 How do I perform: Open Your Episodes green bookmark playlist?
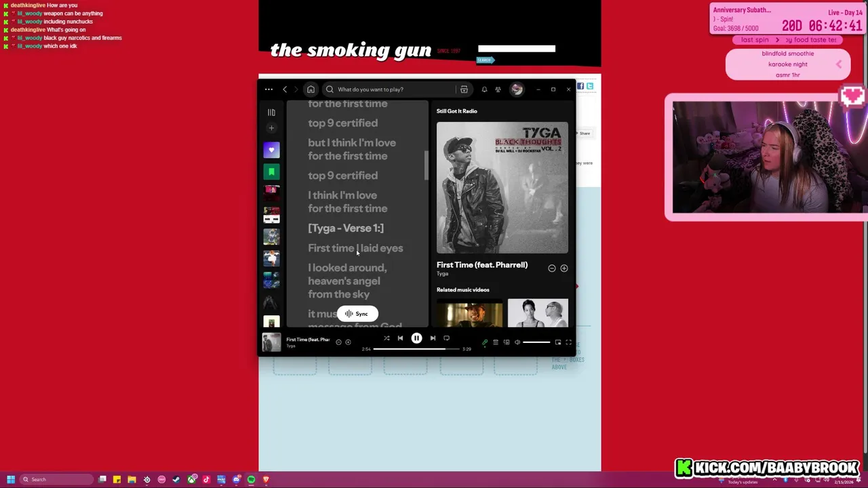coord(271,172)
